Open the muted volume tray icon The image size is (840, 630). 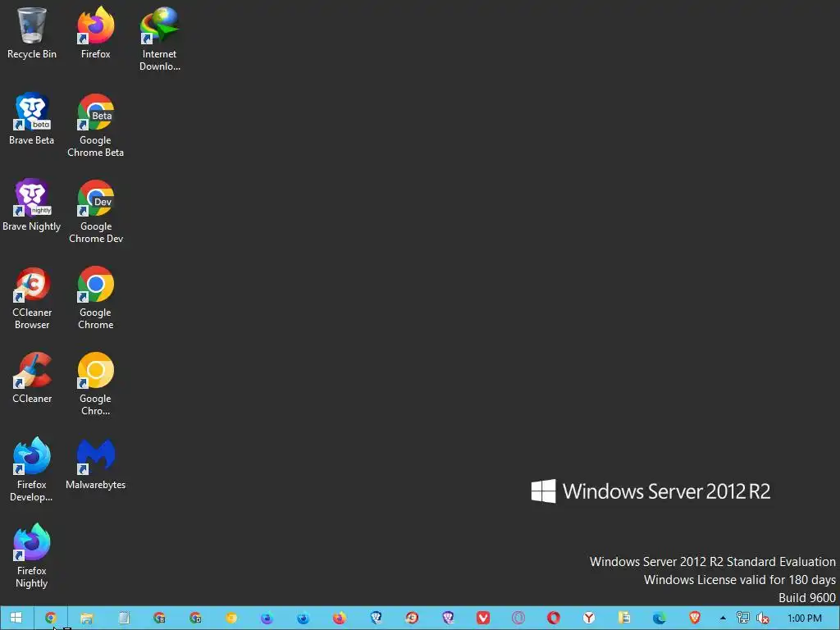tap(762, 618)
